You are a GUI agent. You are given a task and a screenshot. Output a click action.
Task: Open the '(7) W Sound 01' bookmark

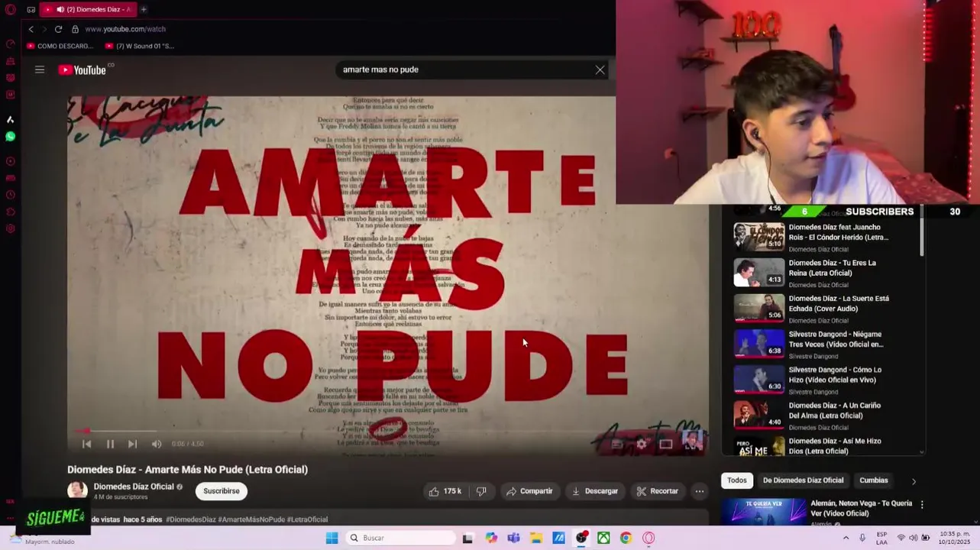140,46
